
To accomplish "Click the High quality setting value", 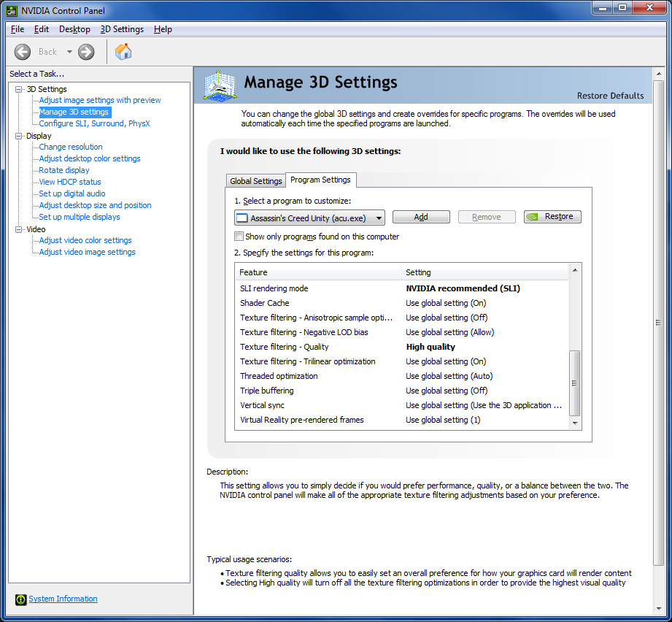I will pyautogui.click(x=430, y=347).
